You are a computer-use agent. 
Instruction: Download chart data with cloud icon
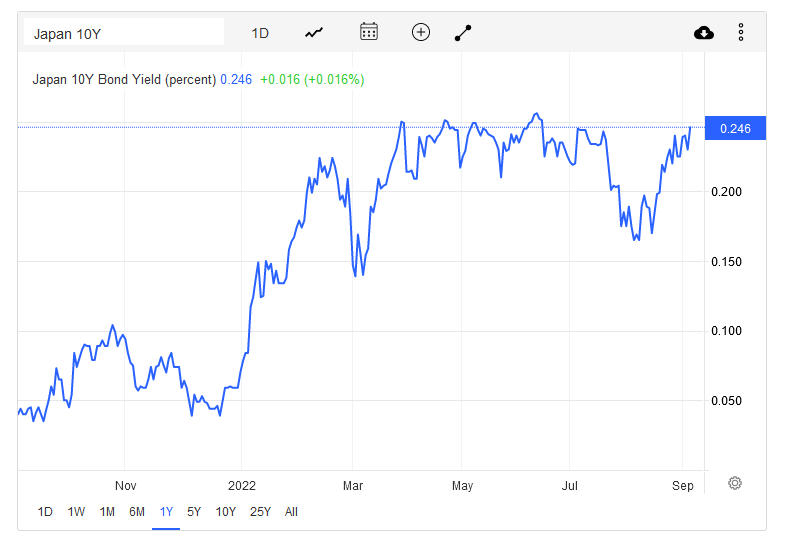click(704, 33)
